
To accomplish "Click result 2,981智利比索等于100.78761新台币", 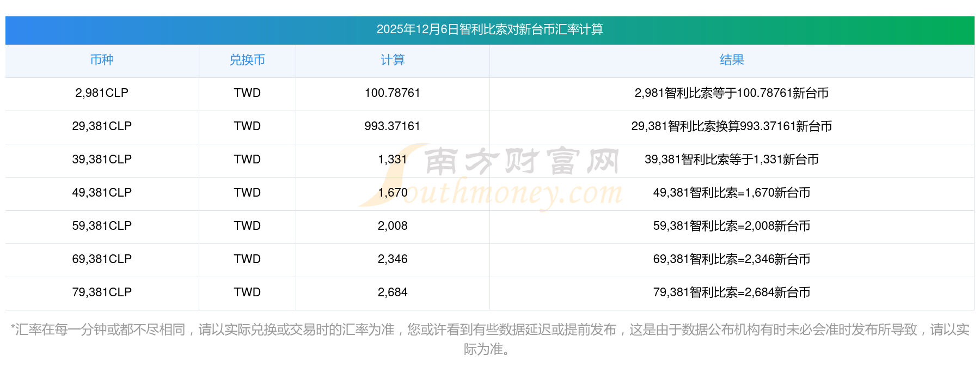I will click(x=732, y=93).
